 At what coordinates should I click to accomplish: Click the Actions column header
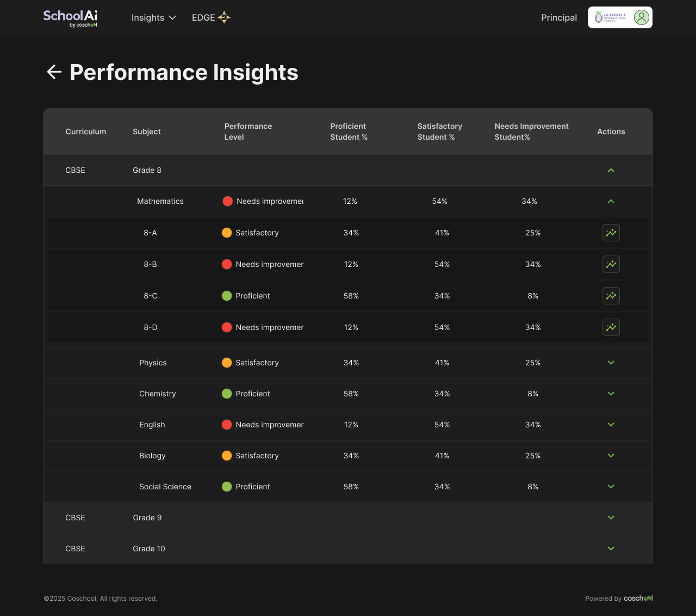(x=611, y=132)
